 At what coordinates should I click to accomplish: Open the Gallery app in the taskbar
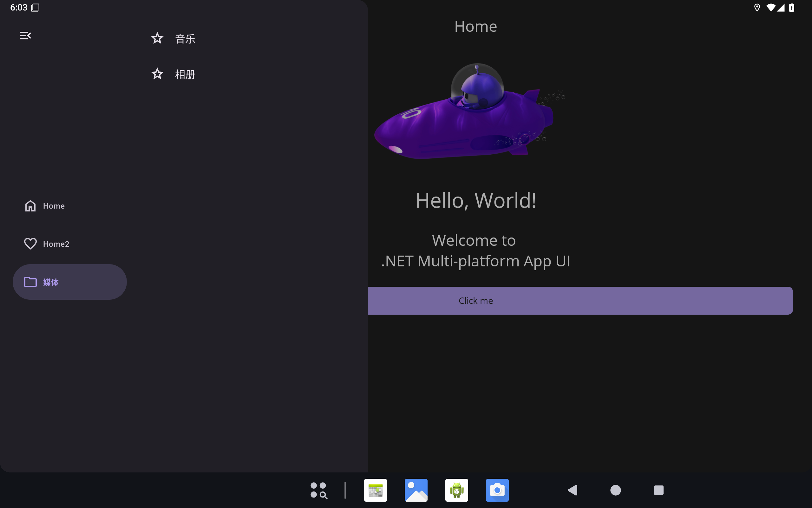(x=416, y=490)
